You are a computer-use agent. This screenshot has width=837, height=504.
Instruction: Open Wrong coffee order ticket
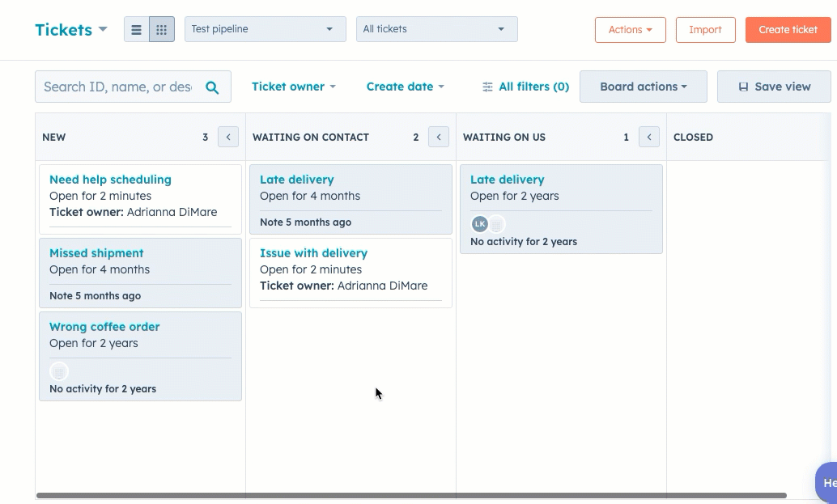pos(104,327)
